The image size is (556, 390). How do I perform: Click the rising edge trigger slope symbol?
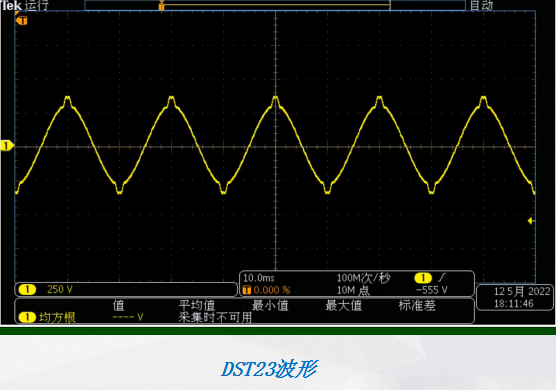click(x=442, y=277)
